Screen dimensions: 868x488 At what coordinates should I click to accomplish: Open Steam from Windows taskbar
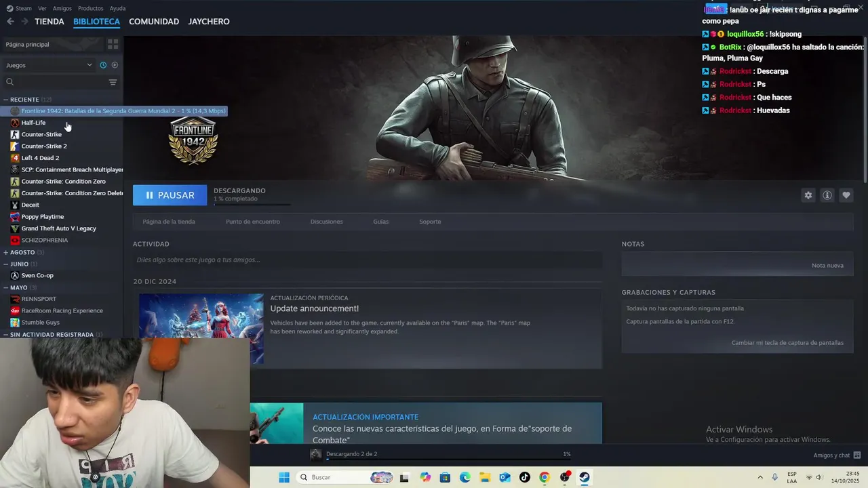[x=585, y=477]
